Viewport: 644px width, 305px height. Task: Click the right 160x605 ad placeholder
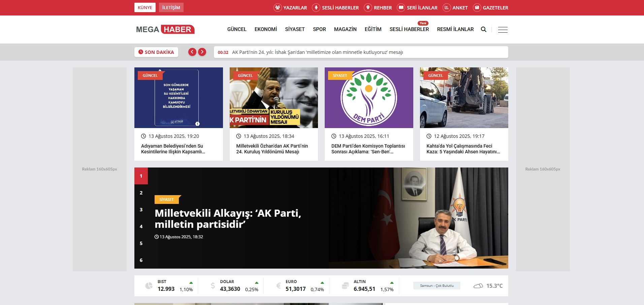coord(543,169)
